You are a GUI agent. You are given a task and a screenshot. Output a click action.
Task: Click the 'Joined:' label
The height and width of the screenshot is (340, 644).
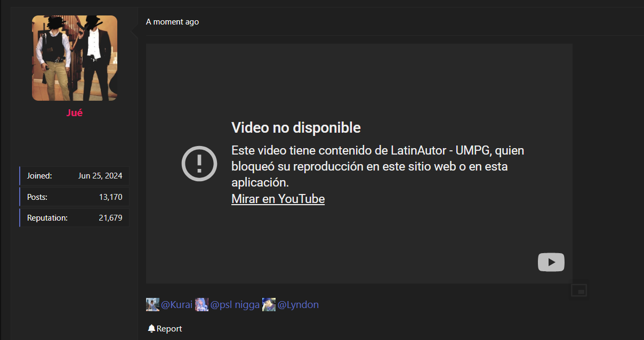pos(39,176)
